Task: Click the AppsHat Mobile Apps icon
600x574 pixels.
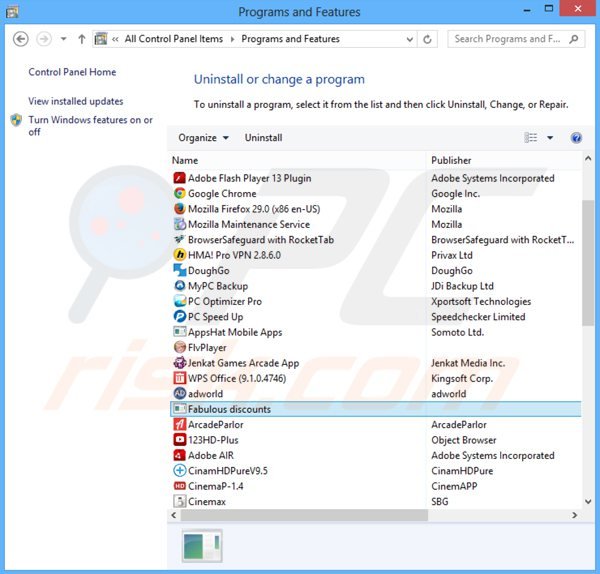Action: [179, 332]
